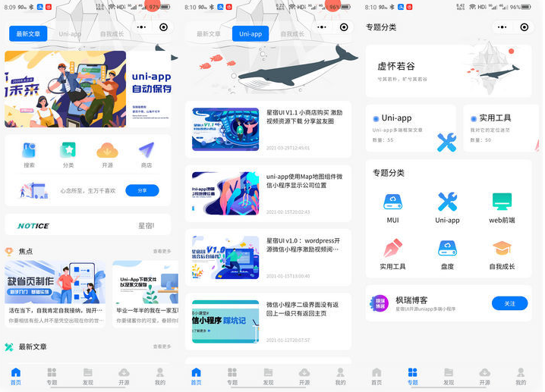
Task: Tap circle close capsule button on middle screen
Action: pyautogui.click(x=344, y=27)
